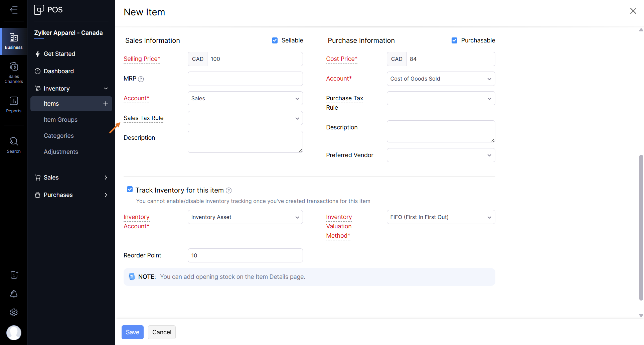Open the settings gear icon
The height and width of the screenshot is (345, 644).
click(14, 312)
